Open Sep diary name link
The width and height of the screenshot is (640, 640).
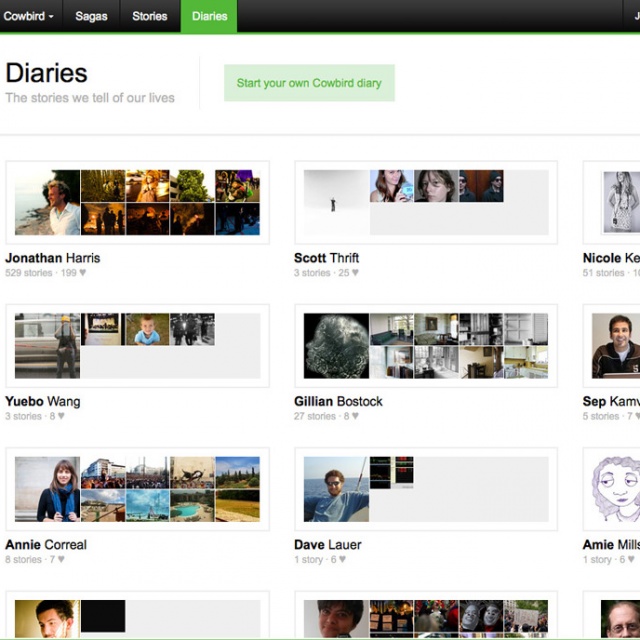click(611, 401)
